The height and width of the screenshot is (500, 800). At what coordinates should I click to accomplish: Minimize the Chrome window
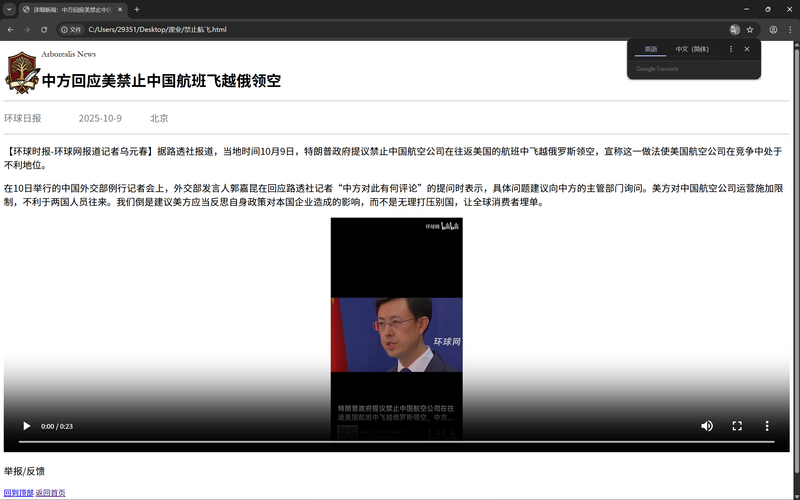[746, 9]
